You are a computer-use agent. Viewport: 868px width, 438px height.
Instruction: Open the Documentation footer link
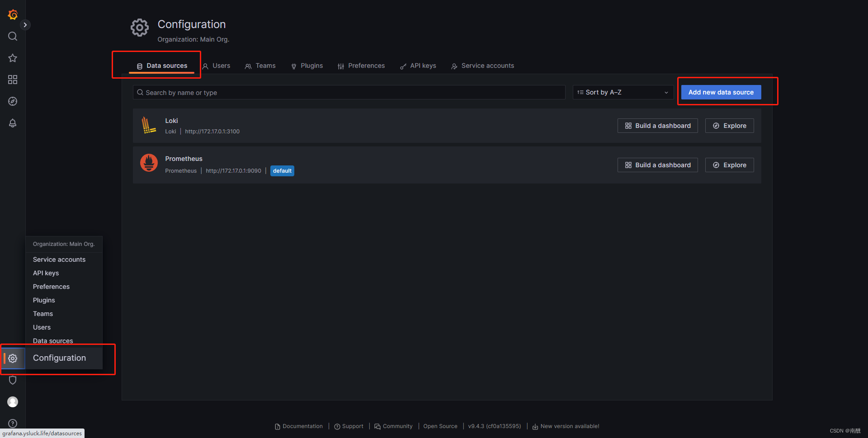(x=299, y=426)
